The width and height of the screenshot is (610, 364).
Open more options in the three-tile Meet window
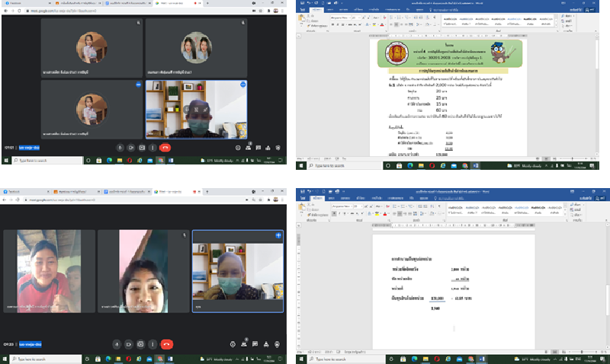pyautogui.click(x=152, y=343)
